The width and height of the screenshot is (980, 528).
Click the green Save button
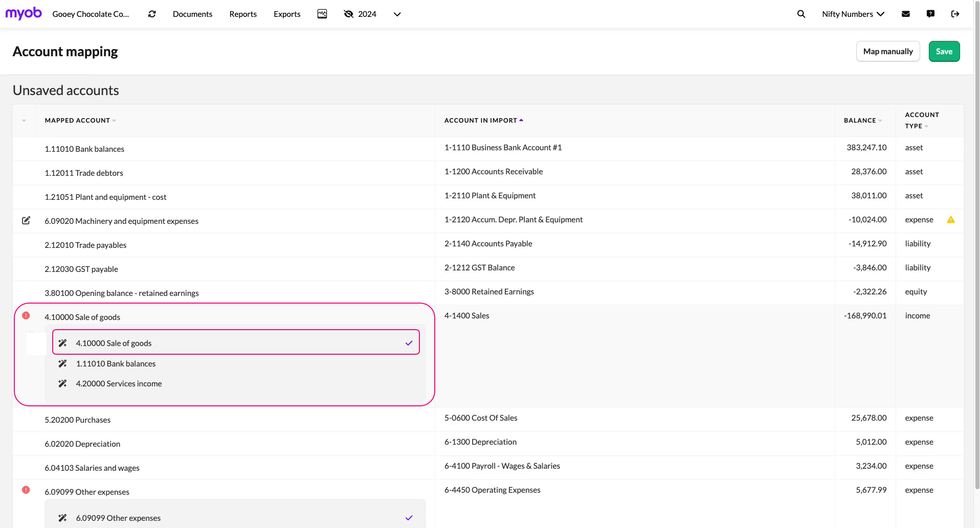(x=944, y=52)
